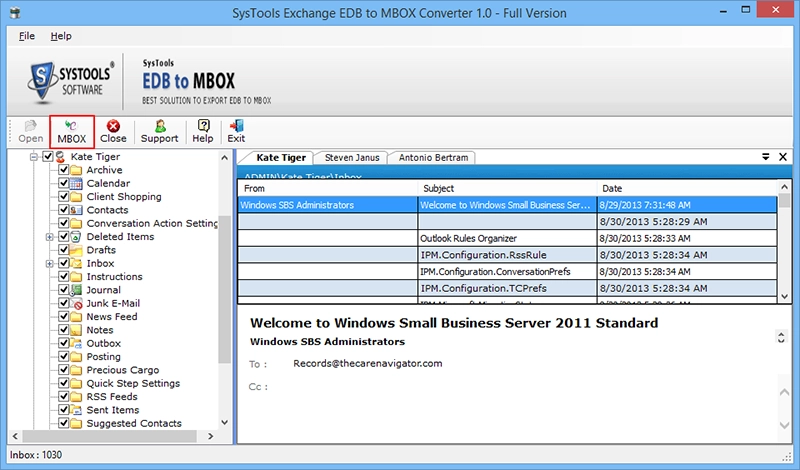Switch to the Kate Tiger tab

[281, 158]
